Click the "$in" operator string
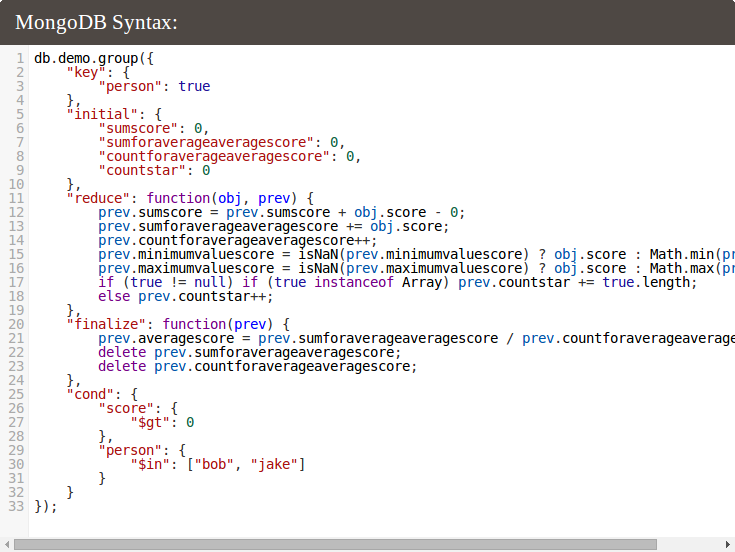This screenshot has height=552, width=735. (x=150, y=464)
